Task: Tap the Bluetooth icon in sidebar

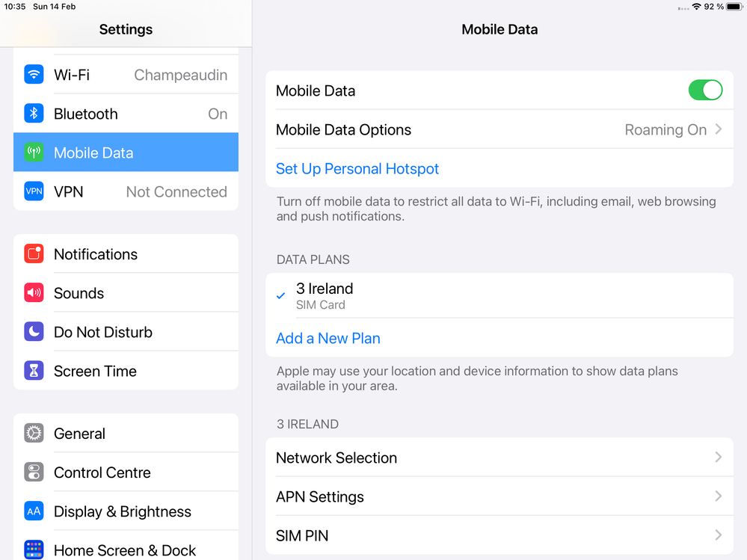Action: pos(34,114)
